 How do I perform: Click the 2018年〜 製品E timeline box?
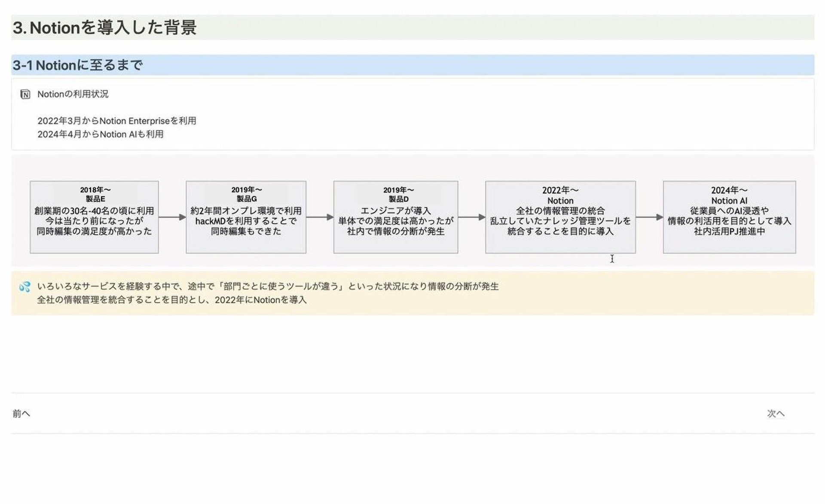point(94,217)
